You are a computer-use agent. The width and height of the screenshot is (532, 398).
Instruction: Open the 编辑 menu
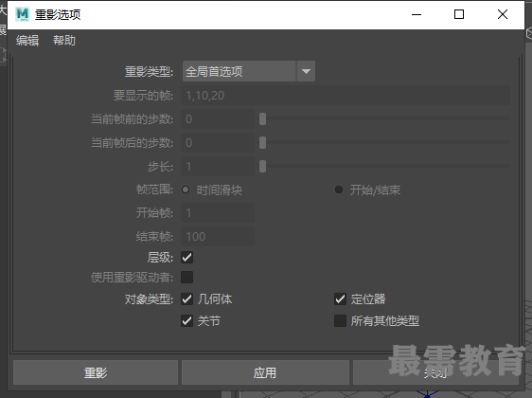coord(27,41)
